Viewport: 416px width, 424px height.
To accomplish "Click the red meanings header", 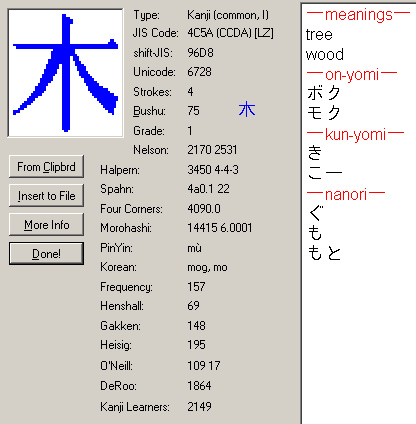I will (358, 15).
